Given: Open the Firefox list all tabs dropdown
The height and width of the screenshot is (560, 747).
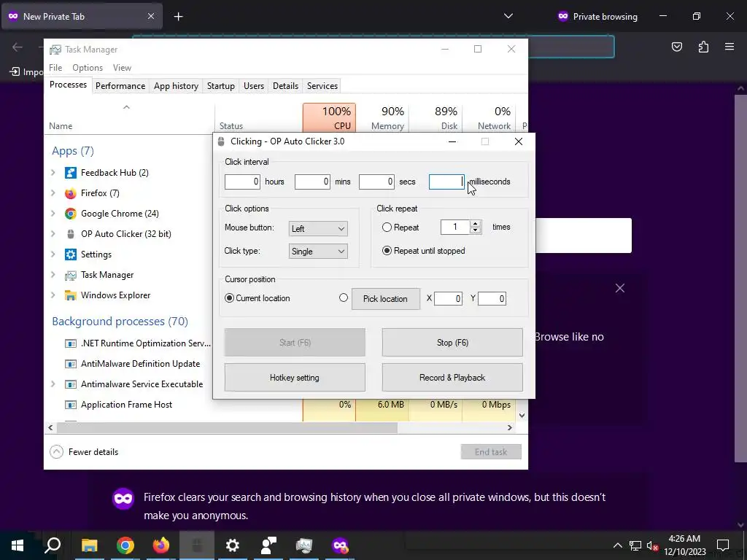Looking at the screenshot, I should pyautogui.click(x=508, y=16).
